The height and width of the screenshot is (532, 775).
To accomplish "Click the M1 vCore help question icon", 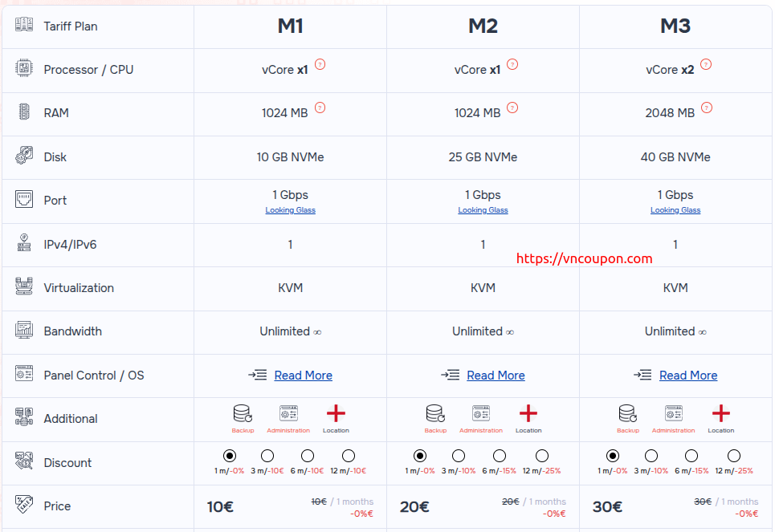I will click(320, 64).
